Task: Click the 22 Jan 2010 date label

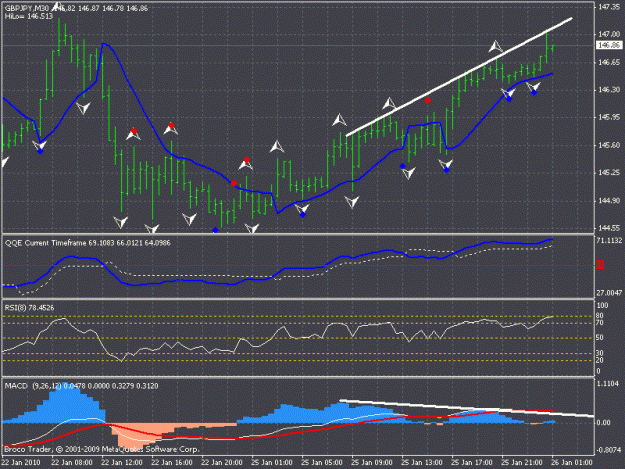Action: click(21, 463)
